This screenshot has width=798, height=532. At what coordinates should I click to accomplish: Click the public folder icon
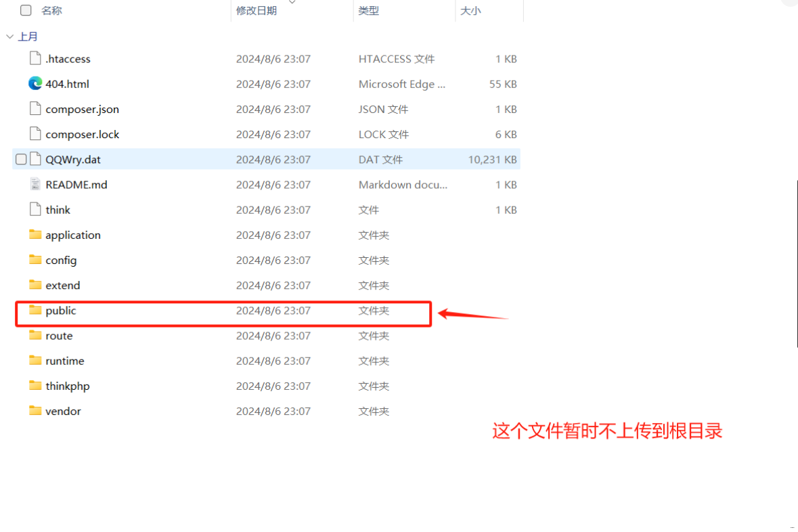pyautogui.click(x=35, y=311)
